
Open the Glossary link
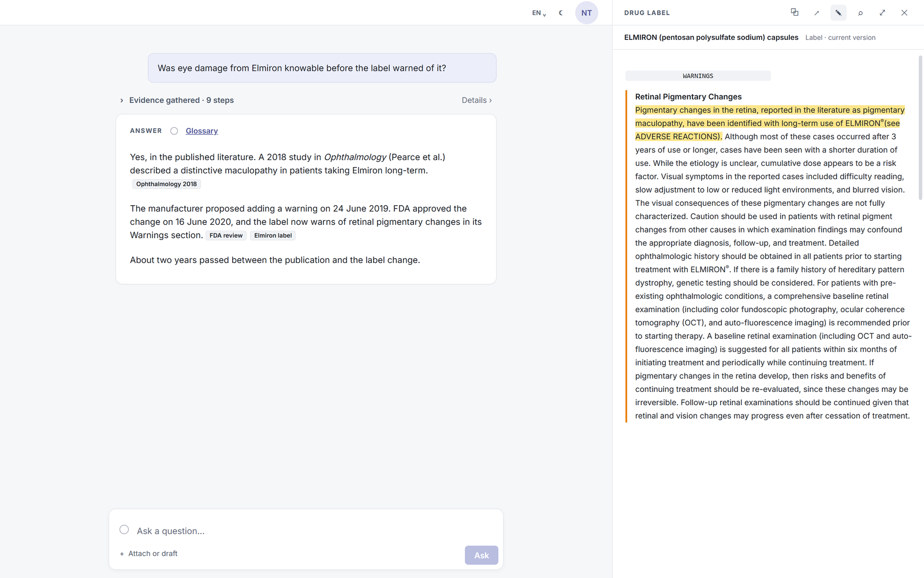pyautogui.click(x=202, y=131)
